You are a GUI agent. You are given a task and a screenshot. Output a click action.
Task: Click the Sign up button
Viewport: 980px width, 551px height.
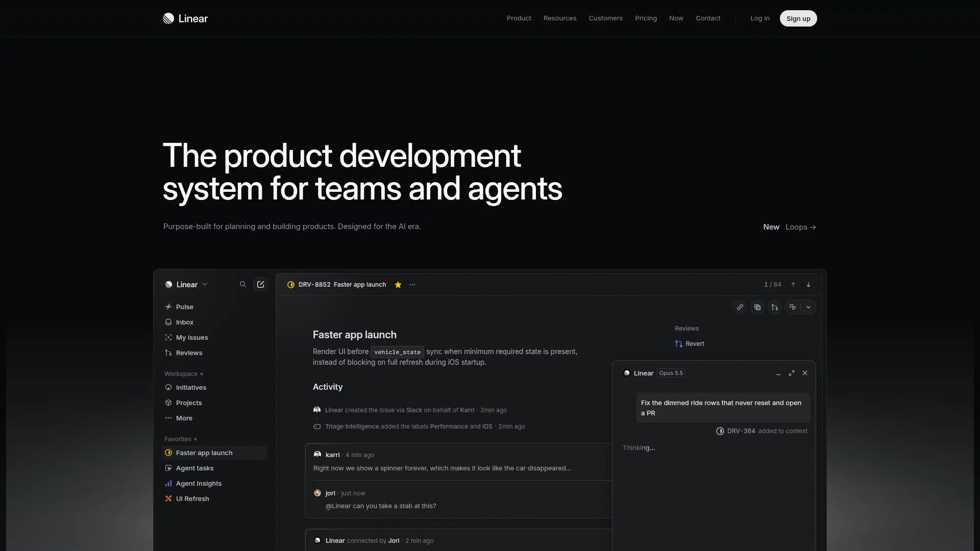tap(798, 18)
